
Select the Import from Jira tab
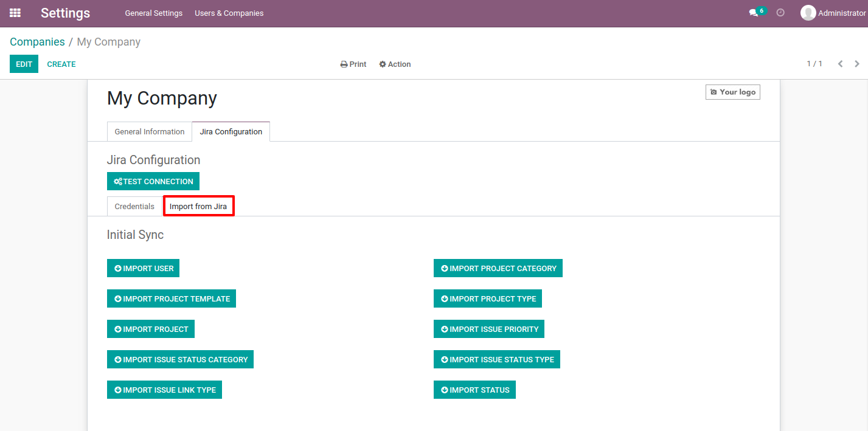[198, 207]
